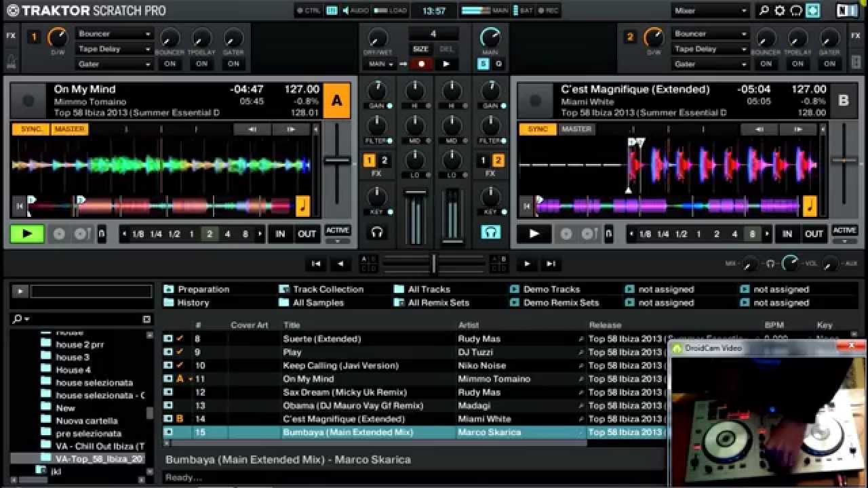Screen dimensions: 868x488
Task: Play deck A with the green play button
Action: (x=27, y=234)
